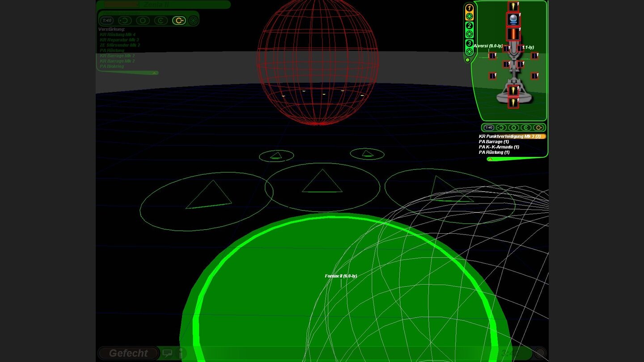Click the 1:40 timer in the ship panel
Viewport: 644px width, 362px height.
coord(489,128)
